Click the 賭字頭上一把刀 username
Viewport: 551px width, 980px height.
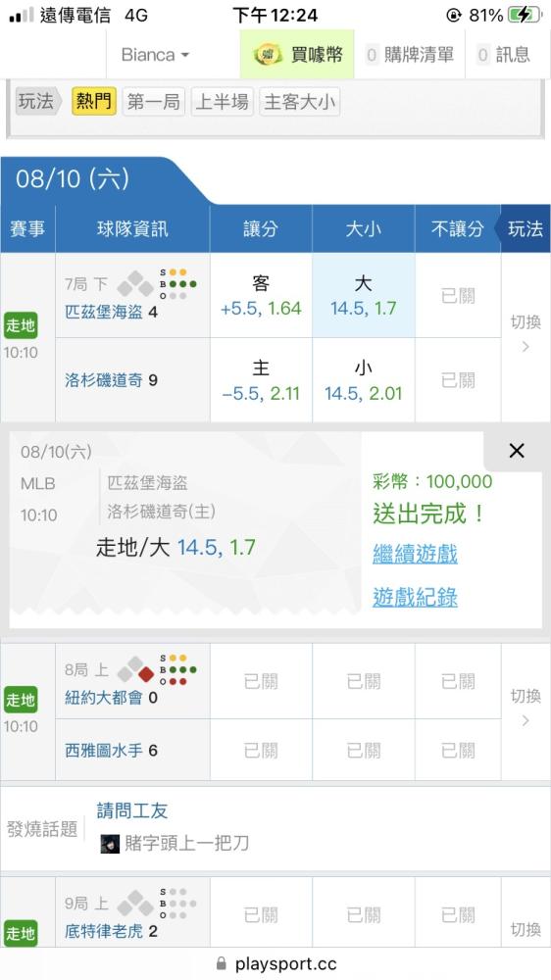[x=187, y=844]
